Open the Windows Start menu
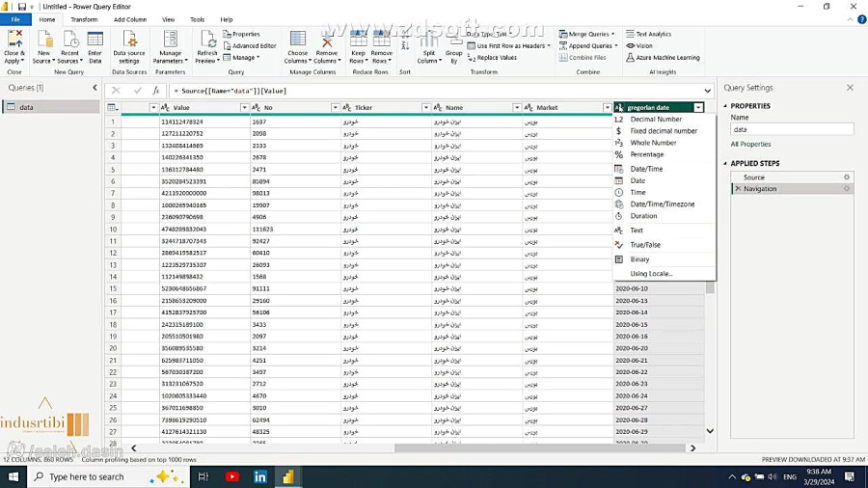 14,476
